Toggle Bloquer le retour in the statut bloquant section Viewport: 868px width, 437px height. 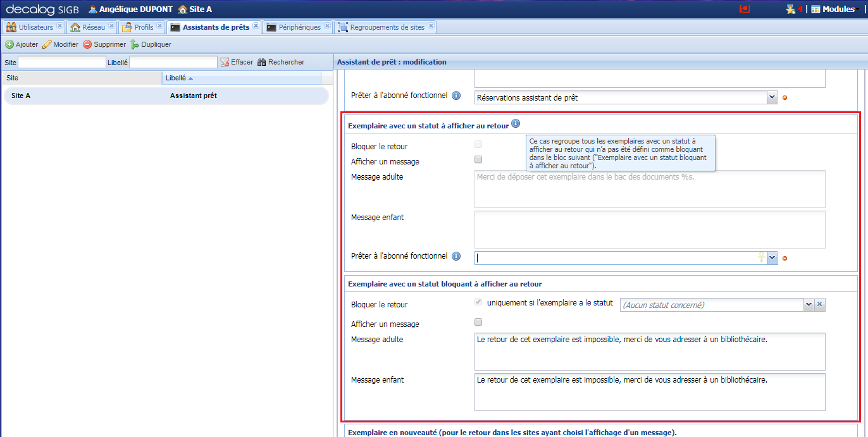(x=478, y=302)
